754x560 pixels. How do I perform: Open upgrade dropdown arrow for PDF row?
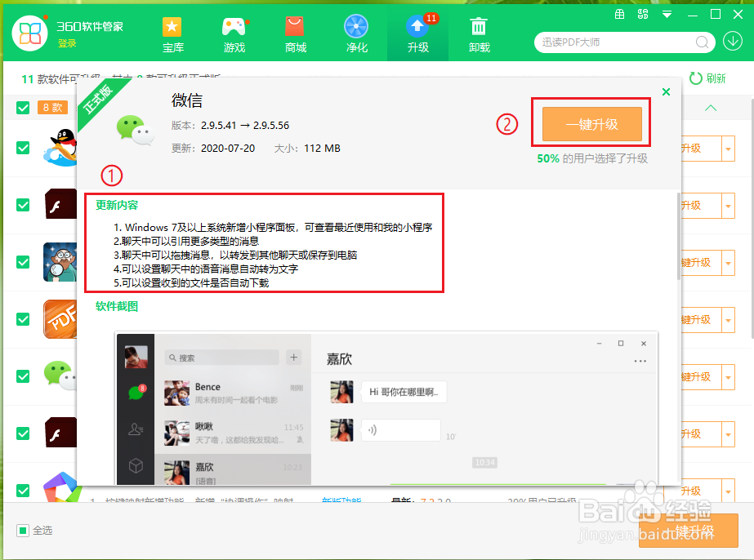point(728,320)
